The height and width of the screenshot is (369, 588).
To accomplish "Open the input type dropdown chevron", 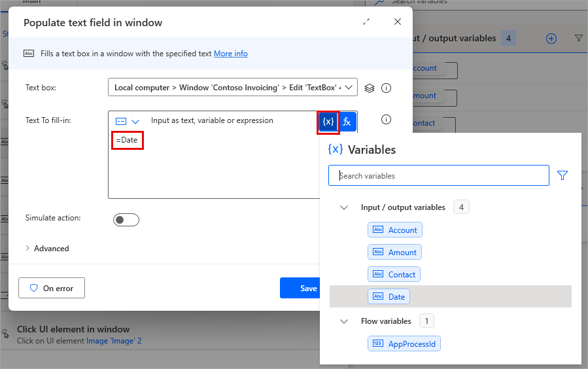I will (x=135, y=122).
